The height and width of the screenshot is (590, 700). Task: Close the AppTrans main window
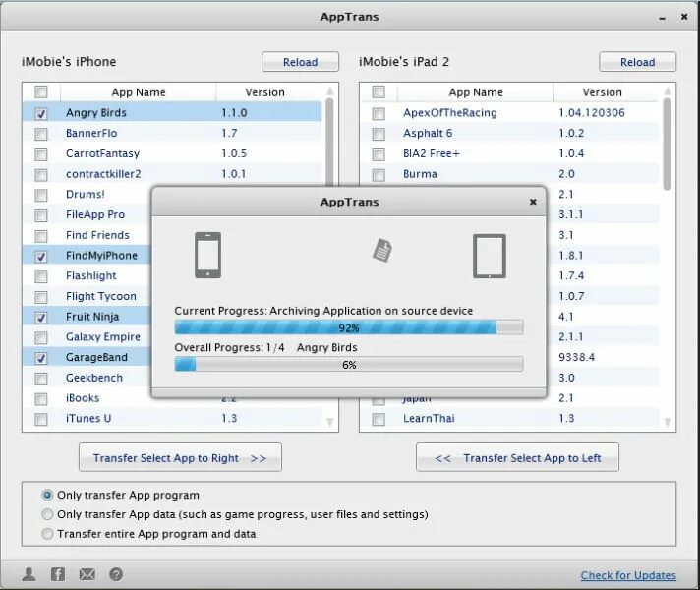[684, 17]
